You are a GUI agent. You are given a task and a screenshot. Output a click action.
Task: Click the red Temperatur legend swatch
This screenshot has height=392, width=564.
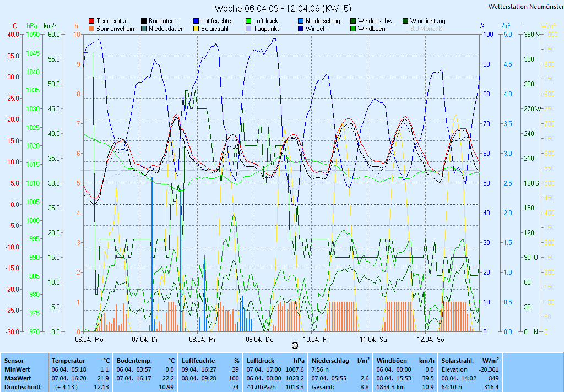click(91, 21)
